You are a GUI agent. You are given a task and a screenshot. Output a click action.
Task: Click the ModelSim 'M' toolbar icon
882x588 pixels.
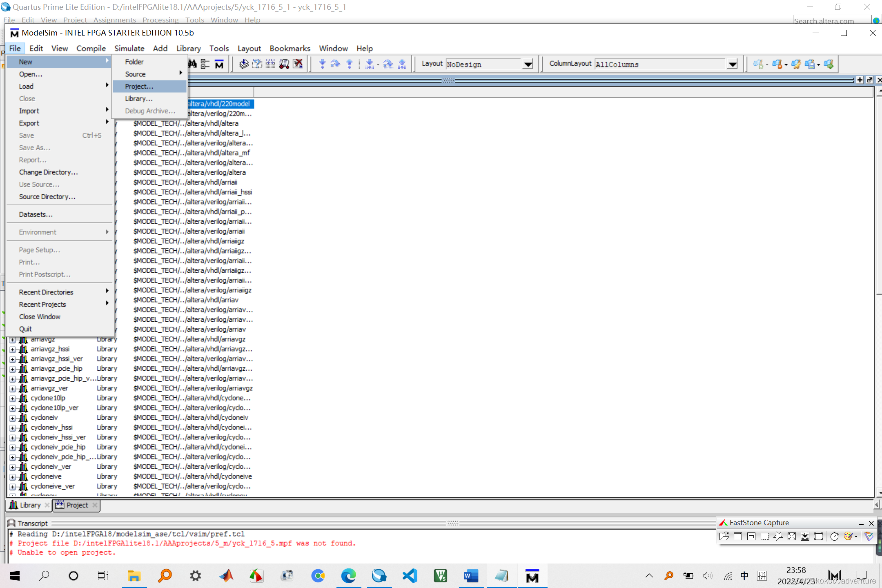pyautogui.click(x=219, y=64)
